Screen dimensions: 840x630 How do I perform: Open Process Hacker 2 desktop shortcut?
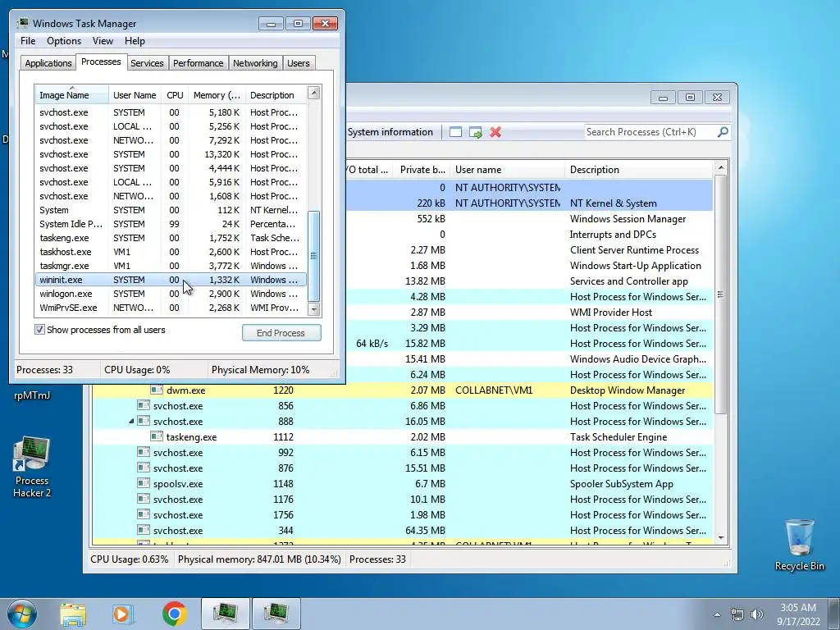tap(32, 467)
